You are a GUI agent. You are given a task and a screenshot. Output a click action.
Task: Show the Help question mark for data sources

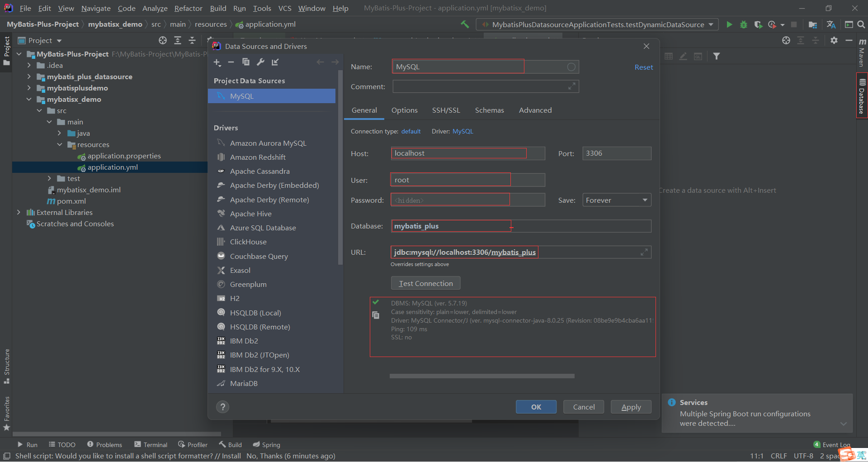tap(222, 407)
